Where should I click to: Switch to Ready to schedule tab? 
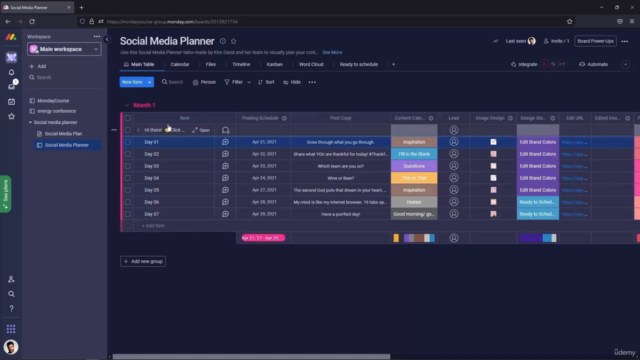(359, 64)
